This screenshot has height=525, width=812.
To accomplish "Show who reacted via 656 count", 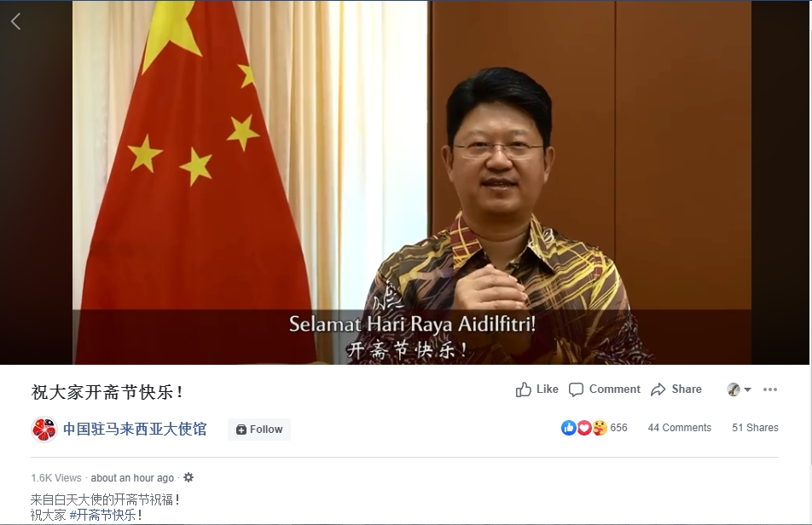I will tap(619, 428).
